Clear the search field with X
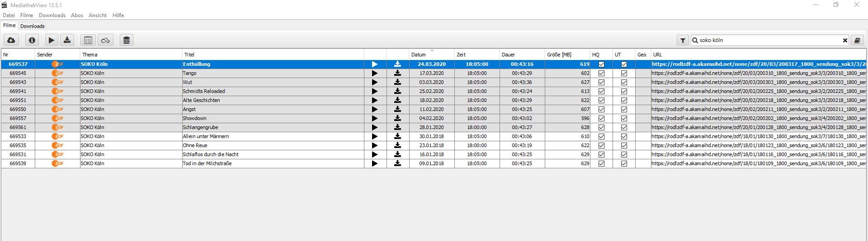The height and width of the screenshot is (241, 868). [845, 40]
